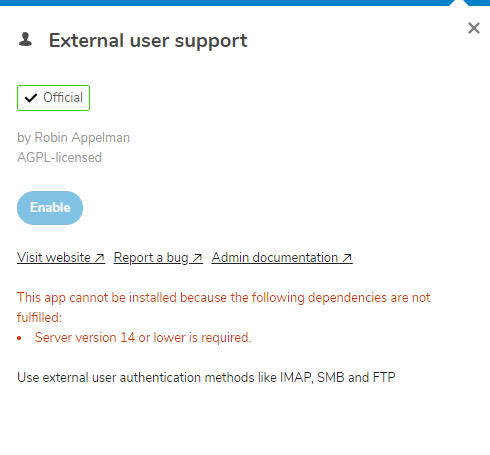Viewport: 490px width, 455px height.
Task: Enable the External user support app
Action: coord(50,208)
